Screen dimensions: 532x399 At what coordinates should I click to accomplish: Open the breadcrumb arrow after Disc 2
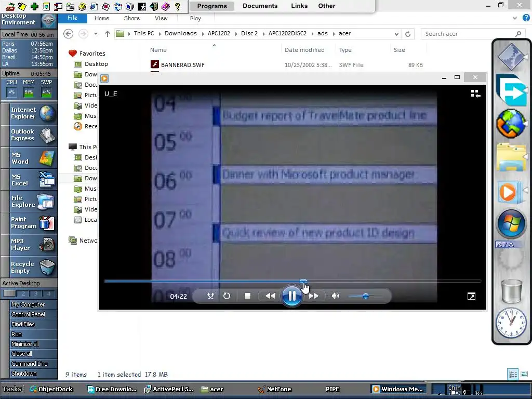click(x=263, y=34)
